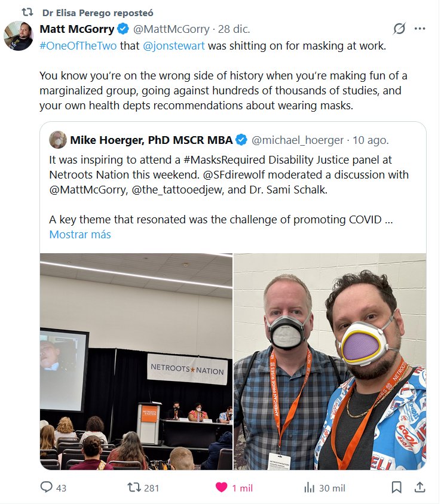Image resolution: width=441 pixels, height=504 pixels.
Task: Click the repost indicator icon by Dr Elisa Perego
Action: [x=27, y=12]
